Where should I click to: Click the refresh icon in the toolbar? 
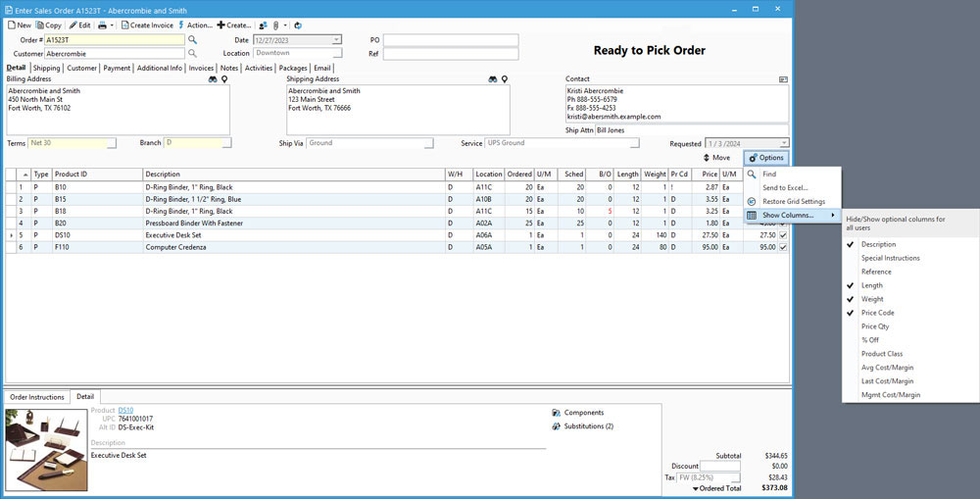[297, 25]
